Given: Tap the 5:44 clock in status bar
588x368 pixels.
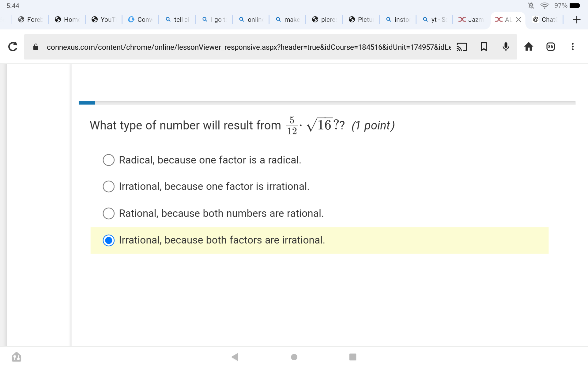Looking at the screenshot, I should 13,6.
